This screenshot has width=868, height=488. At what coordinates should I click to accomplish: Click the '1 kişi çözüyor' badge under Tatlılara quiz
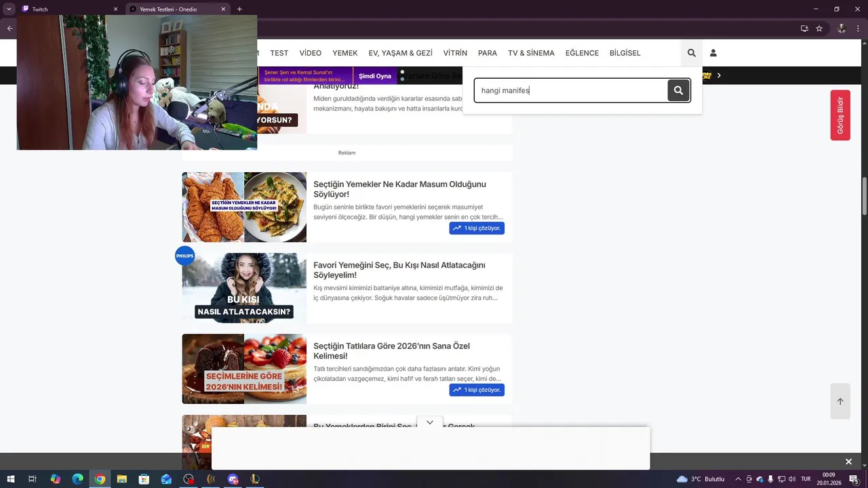point(477,390)
